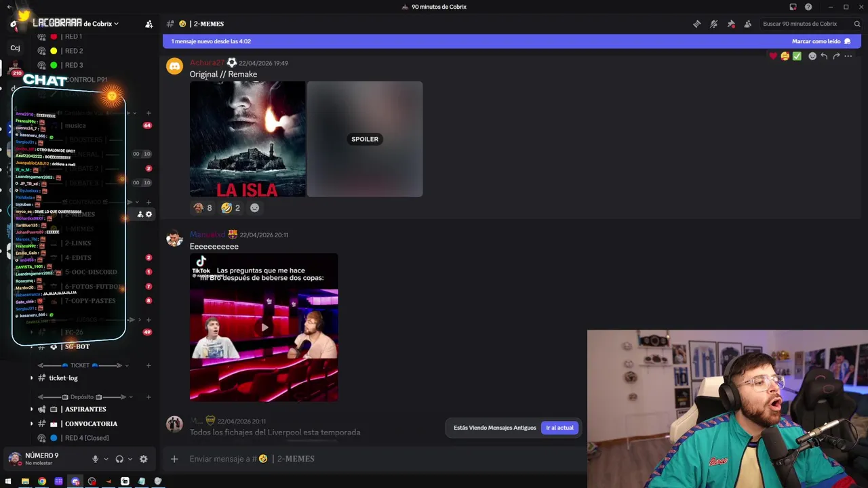Screen dimensions: 868x488
Task: Open pinned messages icon in header
Action: 731,24
